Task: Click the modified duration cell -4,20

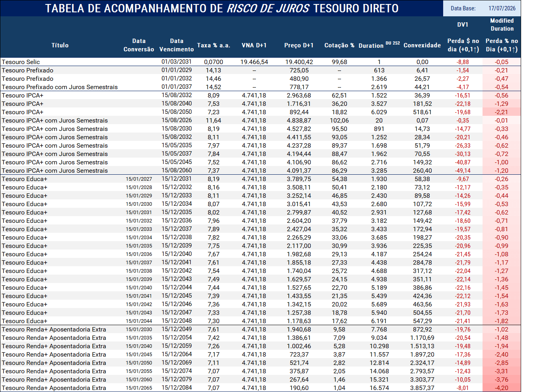Action: 502,388
